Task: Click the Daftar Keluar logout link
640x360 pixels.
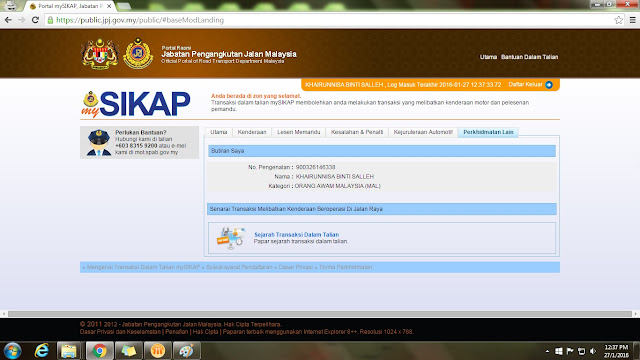Action: point(525,84)
